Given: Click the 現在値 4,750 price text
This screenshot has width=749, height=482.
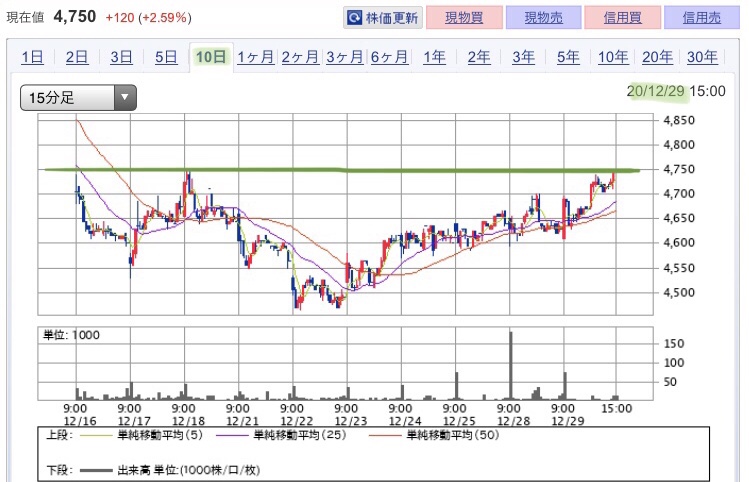Looking at the screenshot, I should click(x=51, y=17).
